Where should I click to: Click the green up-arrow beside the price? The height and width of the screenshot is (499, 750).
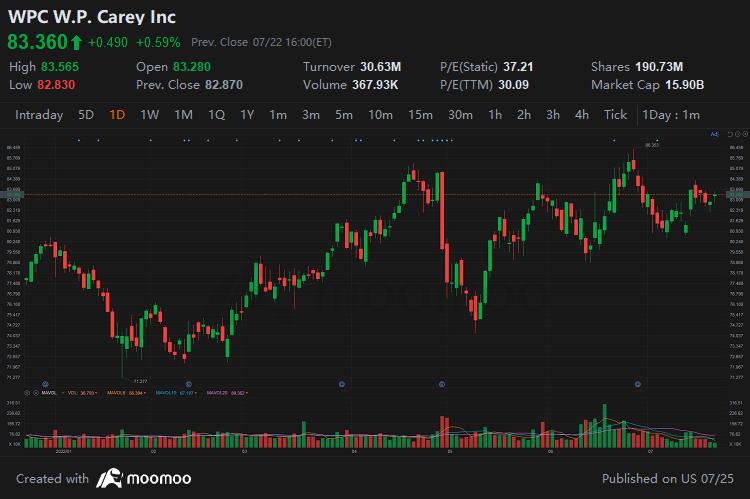tap(77, 43)
